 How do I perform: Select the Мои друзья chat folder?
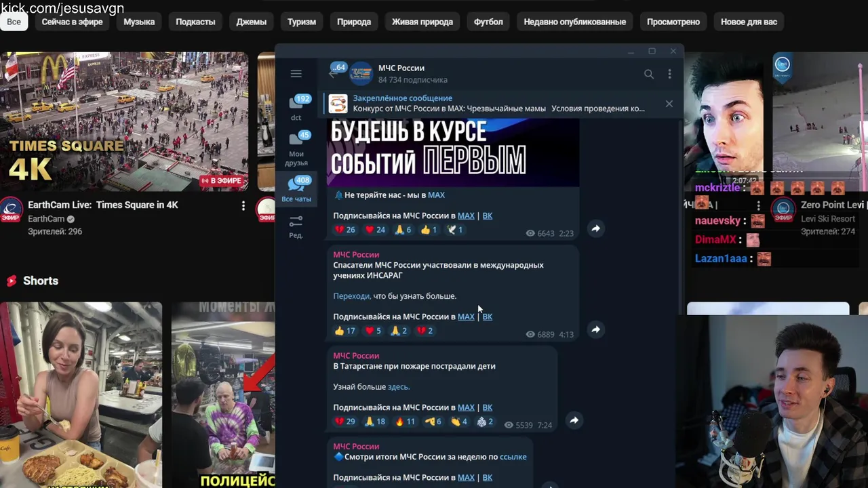click(x=296, y=148)
